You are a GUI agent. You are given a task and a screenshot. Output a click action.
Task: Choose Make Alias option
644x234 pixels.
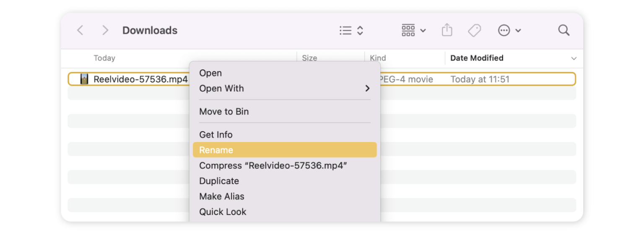pyautogui.click(x=222, y=197)
